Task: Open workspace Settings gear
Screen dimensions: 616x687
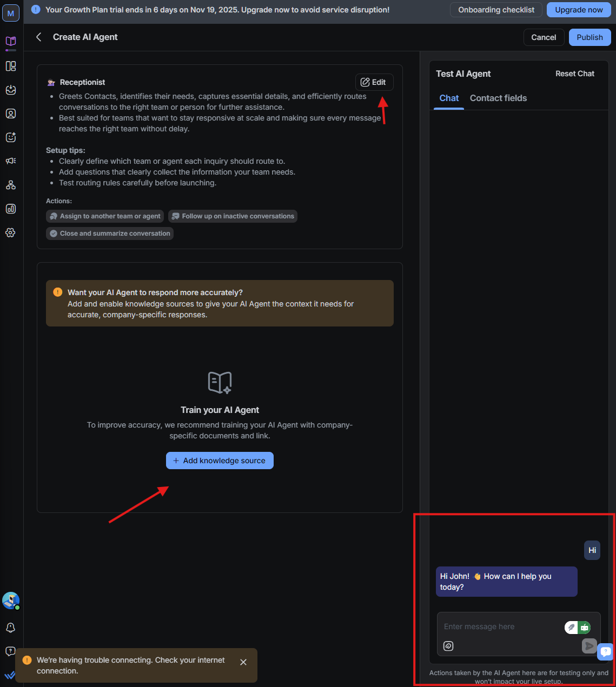Action: (x=11, y=232)
